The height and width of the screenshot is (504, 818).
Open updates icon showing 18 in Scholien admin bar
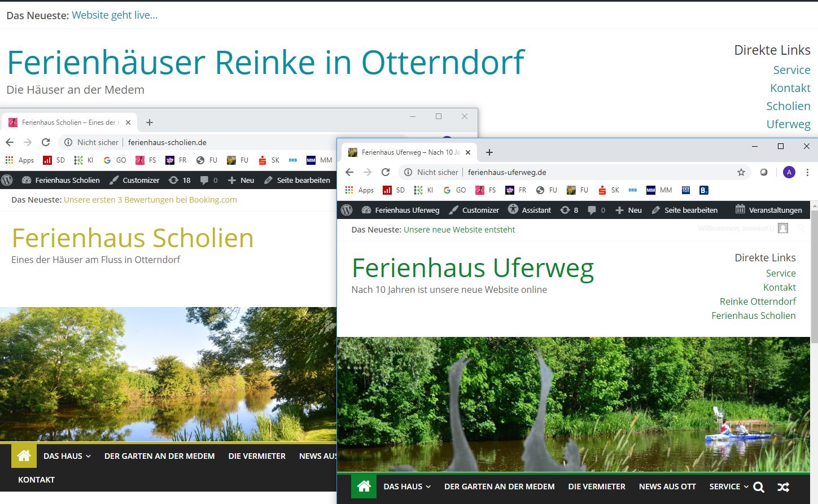180,180
